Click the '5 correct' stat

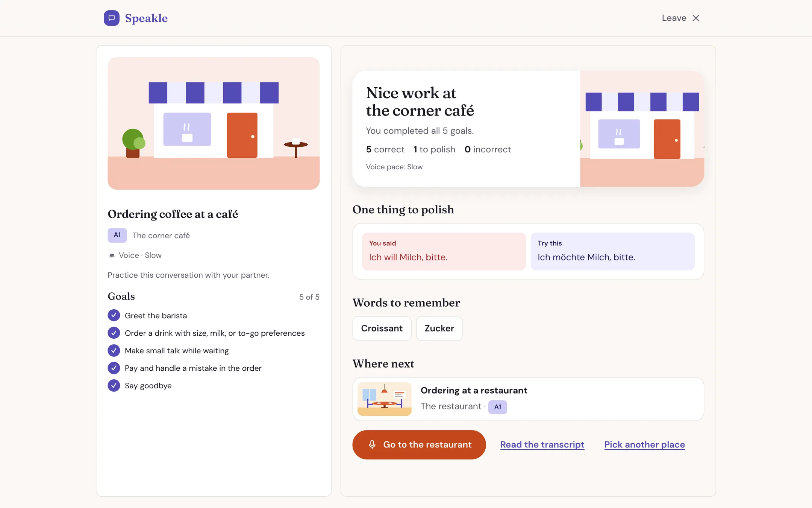(x=385, y=149)
